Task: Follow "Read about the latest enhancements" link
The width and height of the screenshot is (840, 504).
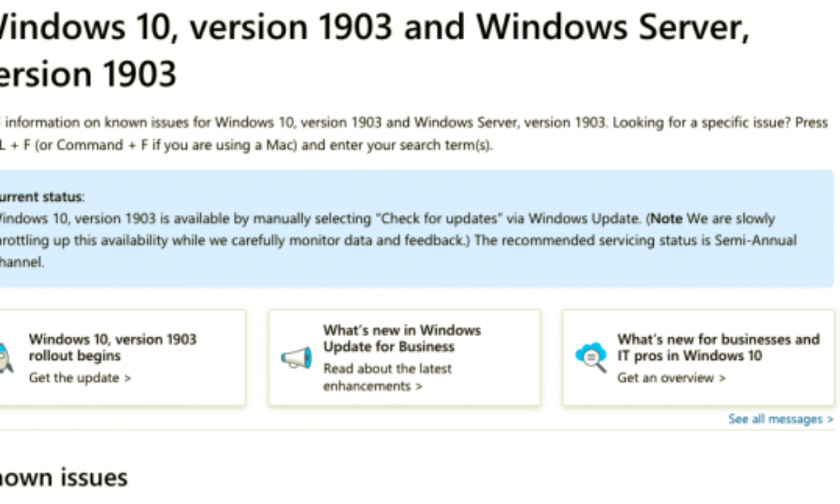Action: [387, 377]
